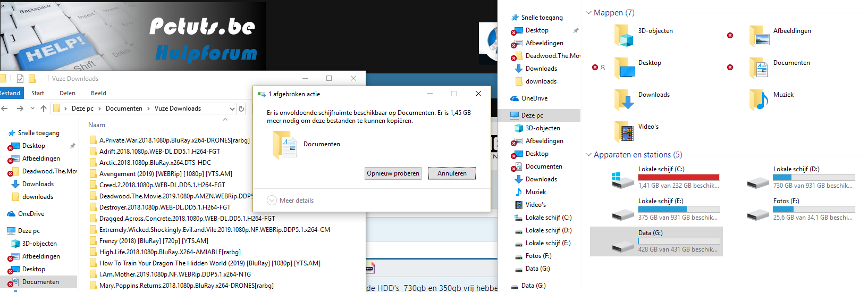Select folder Arctic.2018.1080p.BluRay
Viewport: 868px width, 292px height.
[x=150, y=163]
